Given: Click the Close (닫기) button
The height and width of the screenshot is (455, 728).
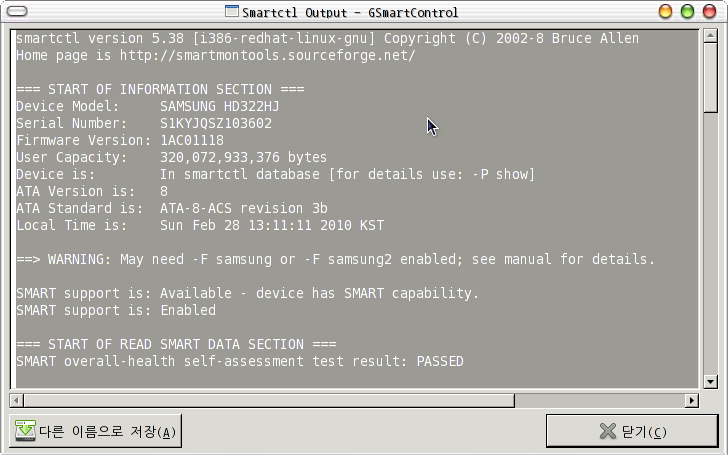Looking at the screenshot, I should coord(632,431).
